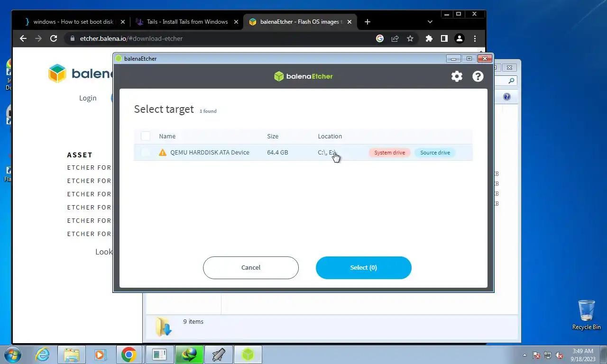
Task: Open Internet Download Manager taskbar icon
Action: 189,355
